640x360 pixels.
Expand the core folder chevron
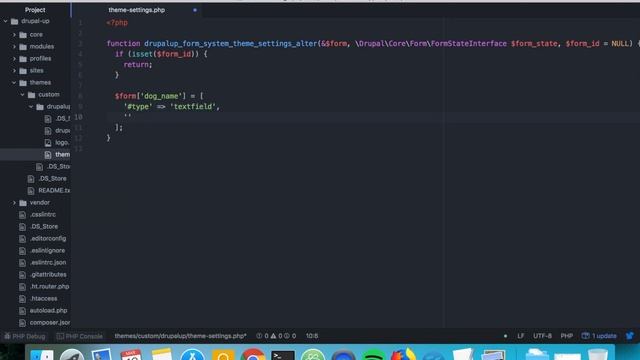click(x=14, y=35)
